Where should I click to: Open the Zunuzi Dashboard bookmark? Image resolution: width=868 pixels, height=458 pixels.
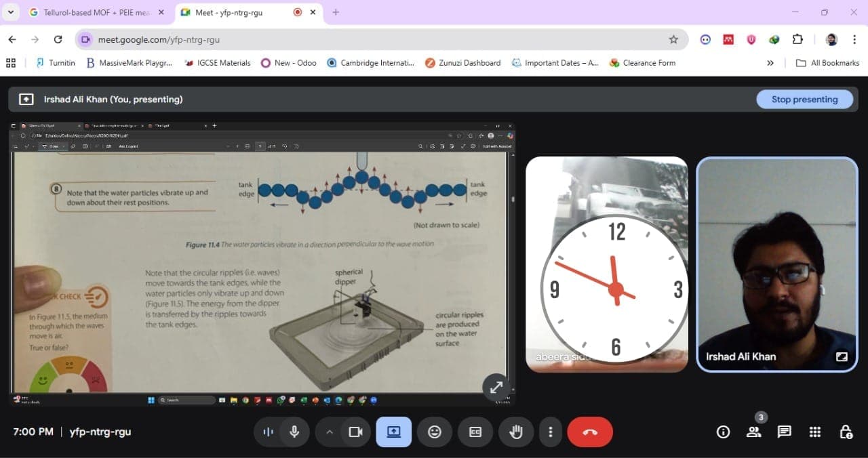coord(462,63)
